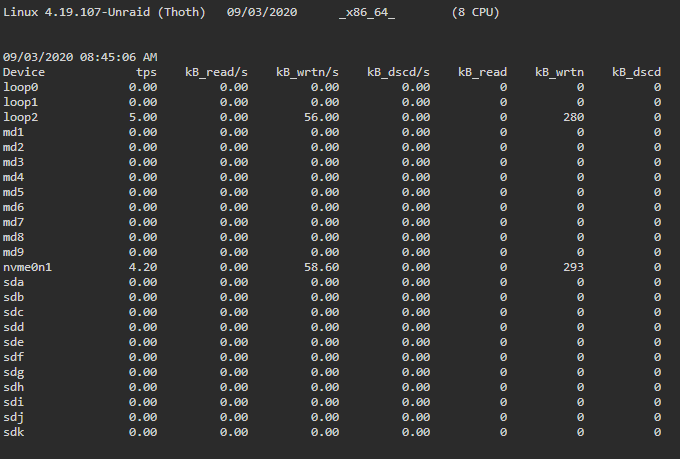Select the kB_wrtn/s value "58.60" for nvme0n1
Image resolution: width=680 pixels, height=459 pixels.
(x=322, y=267)
